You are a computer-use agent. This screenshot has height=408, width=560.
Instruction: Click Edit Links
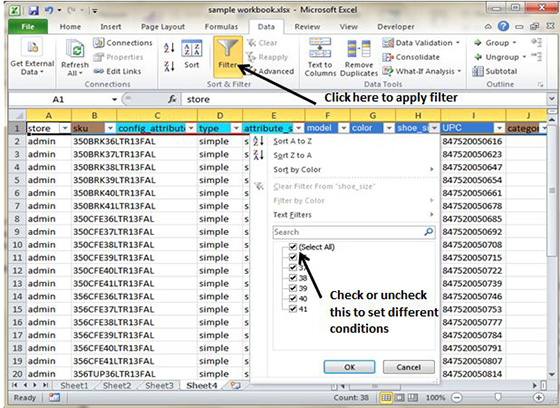118,71
